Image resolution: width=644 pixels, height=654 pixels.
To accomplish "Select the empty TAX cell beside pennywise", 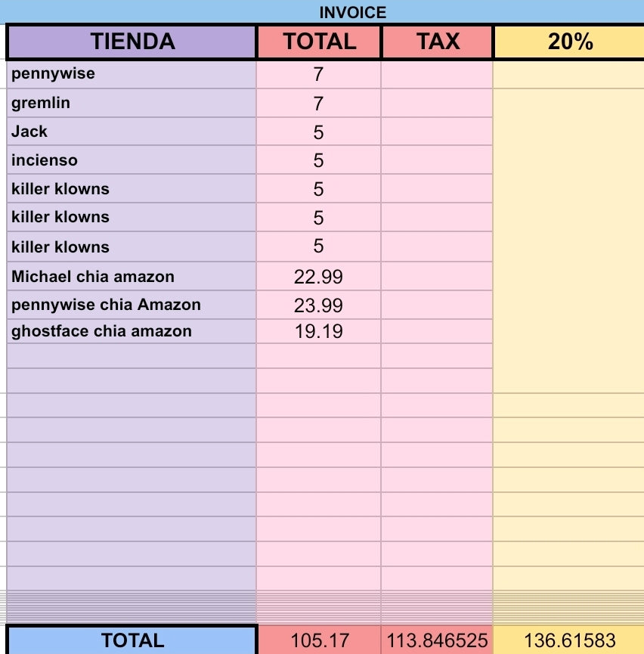I will (437, 74).
